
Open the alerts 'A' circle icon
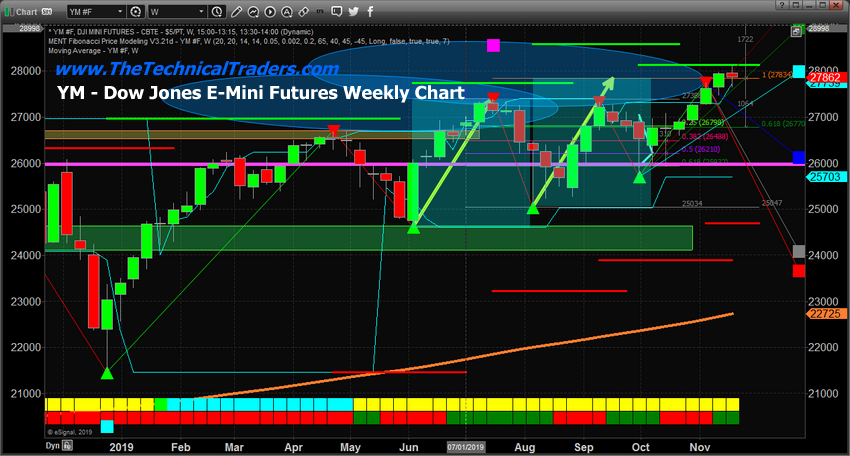click(x=287, y=11)
